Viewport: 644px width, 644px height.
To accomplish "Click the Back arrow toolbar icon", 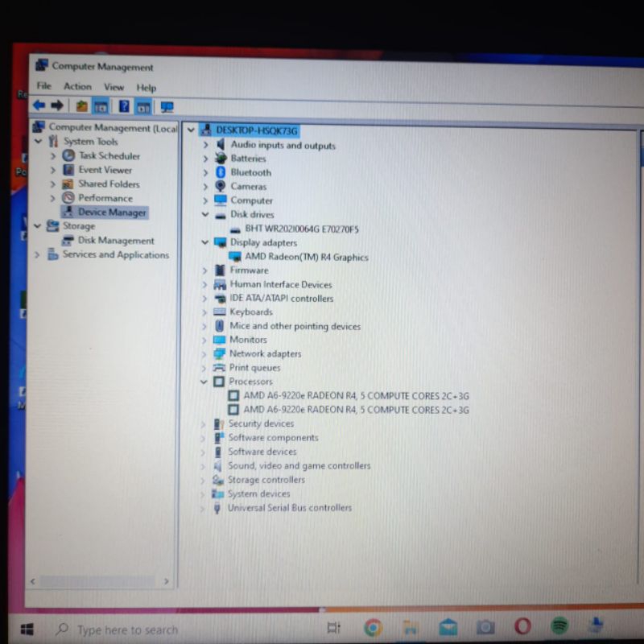I will (39, 105).
